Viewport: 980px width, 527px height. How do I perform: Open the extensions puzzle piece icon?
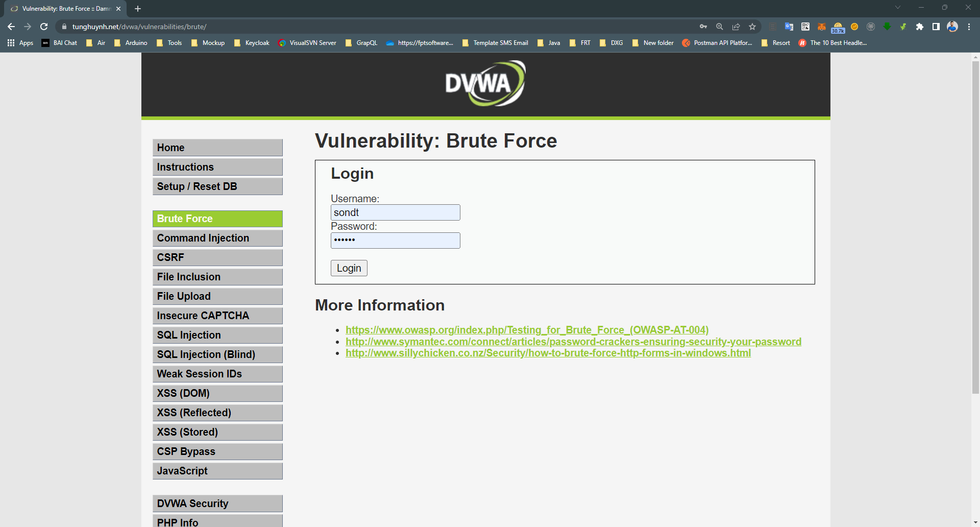click(x=920, y=27)
